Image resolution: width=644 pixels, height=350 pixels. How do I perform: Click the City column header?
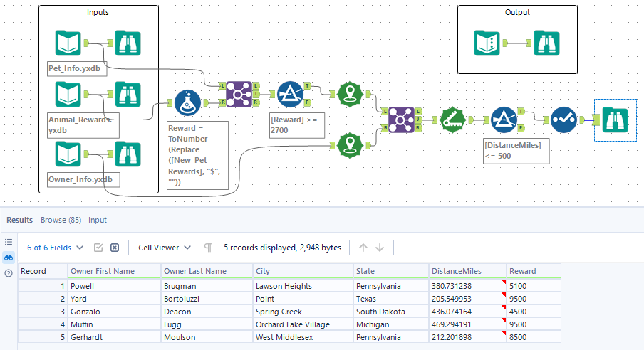[x=303, y=271]
